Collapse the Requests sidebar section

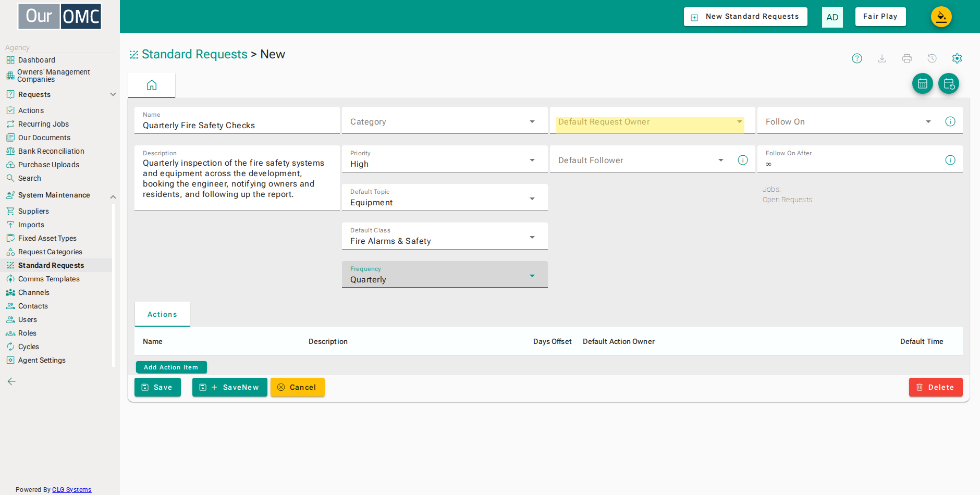click(113, 94)
